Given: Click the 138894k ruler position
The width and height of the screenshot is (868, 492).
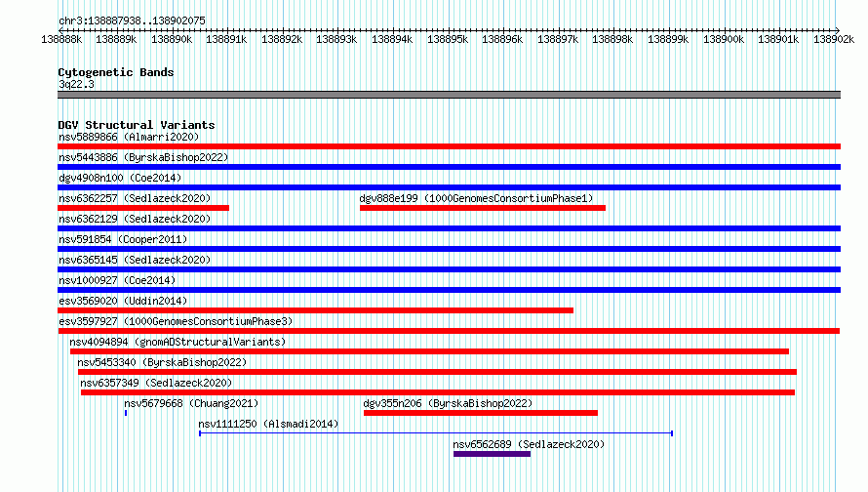Looking at the screenshot, I should pyautogui.click(x=392, y=39).
